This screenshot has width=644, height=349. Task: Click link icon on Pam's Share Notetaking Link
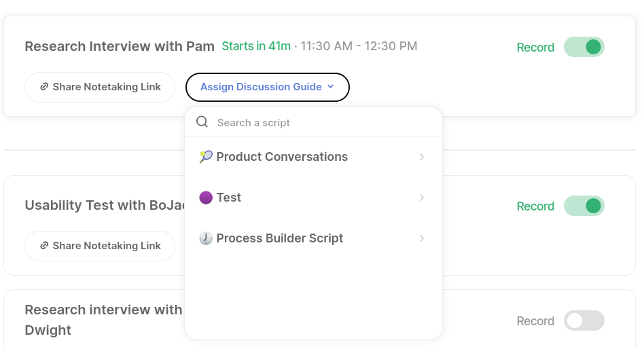(44, 87)
